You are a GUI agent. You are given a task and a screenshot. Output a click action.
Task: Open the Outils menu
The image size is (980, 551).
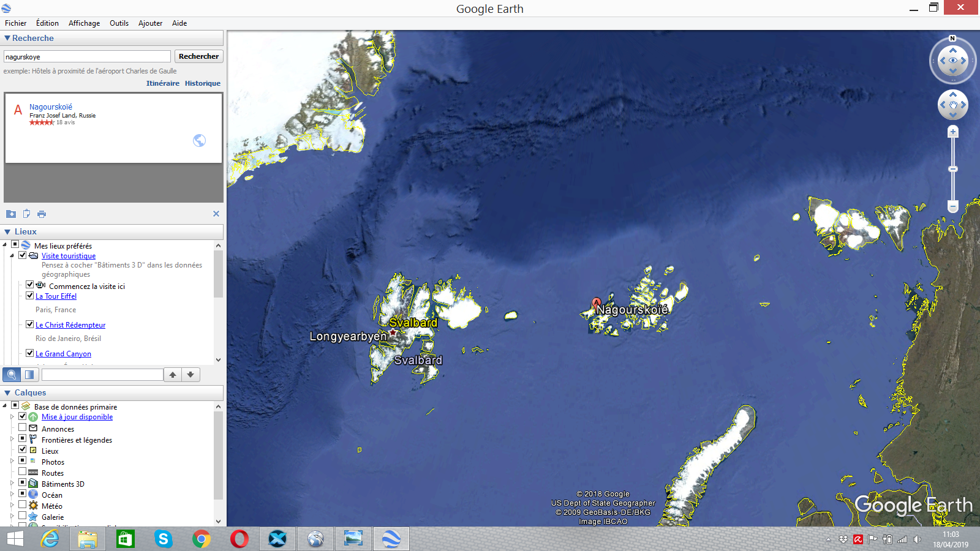(x=119, y=23)
